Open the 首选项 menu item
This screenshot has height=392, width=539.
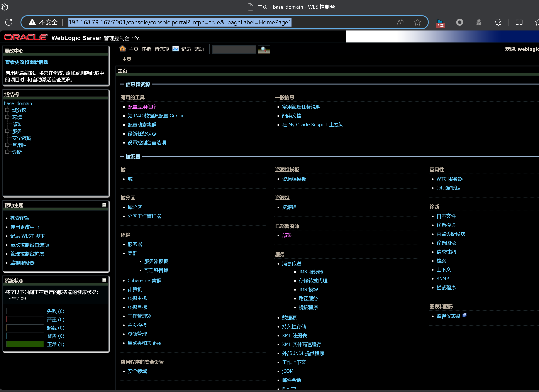(162, 49)
